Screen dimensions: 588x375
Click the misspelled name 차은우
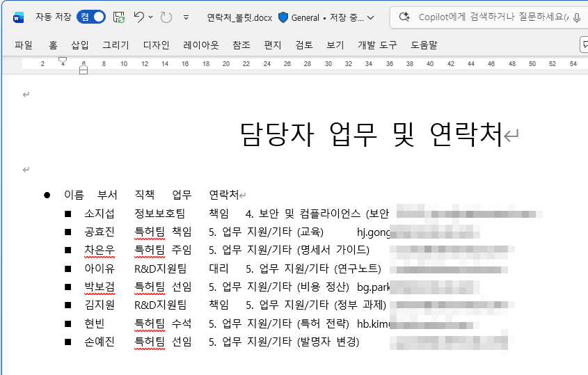[x=100, y=250]
